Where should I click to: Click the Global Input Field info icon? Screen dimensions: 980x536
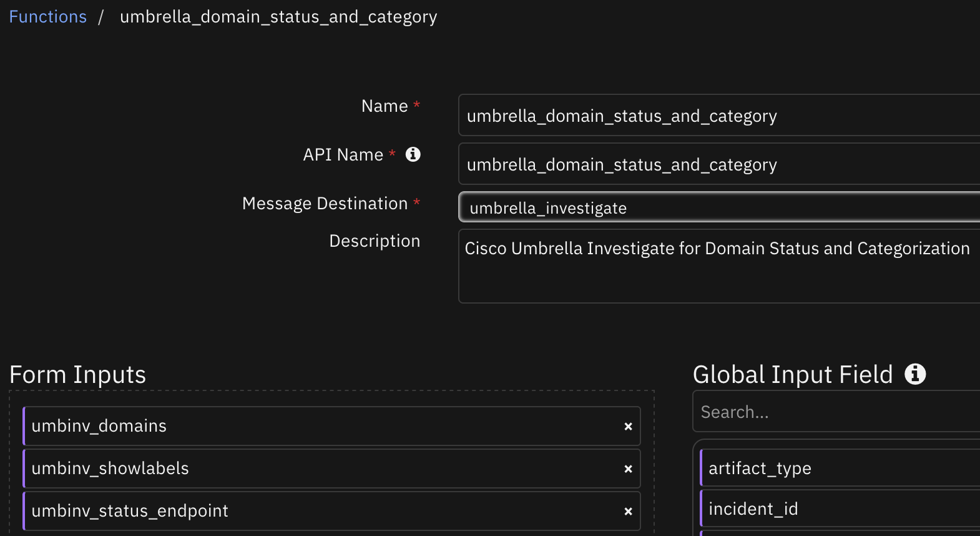[x=915, y=374]
